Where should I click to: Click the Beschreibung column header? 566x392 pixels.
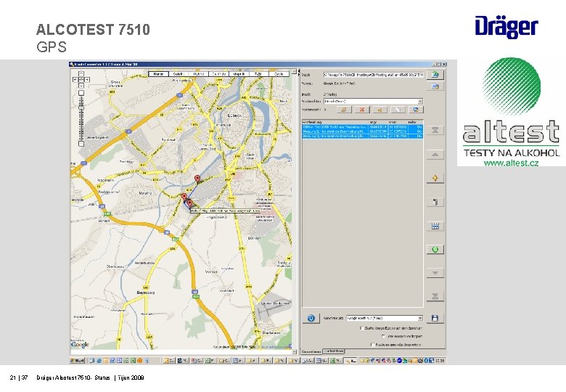point(335,123)
